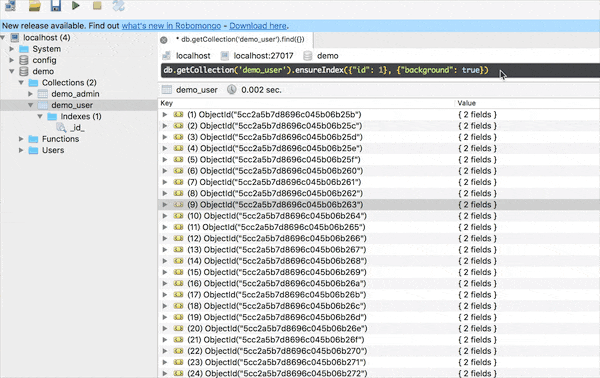The height and width of the screenshot is (378, 600).
Task: Collapse the Indexes folder arrow
Action: (40, 116)
